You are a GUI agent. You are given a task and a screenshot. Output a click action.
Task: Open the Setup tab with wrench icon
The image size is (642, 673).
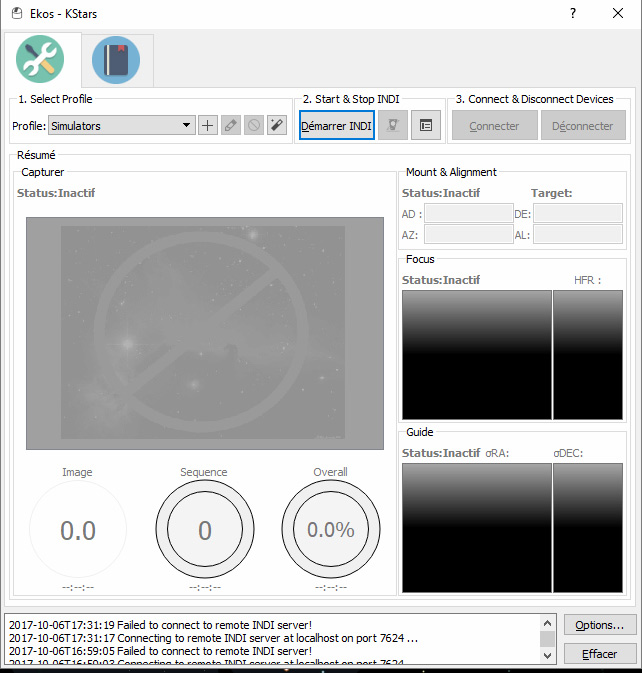click(40, 59)
